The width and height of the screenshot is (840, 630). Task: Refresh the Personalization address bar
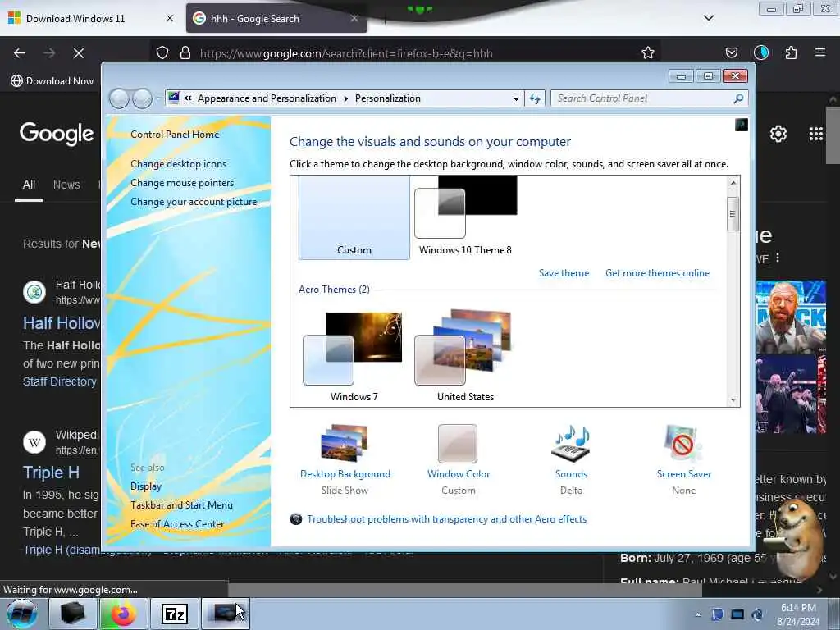[535, 98]
